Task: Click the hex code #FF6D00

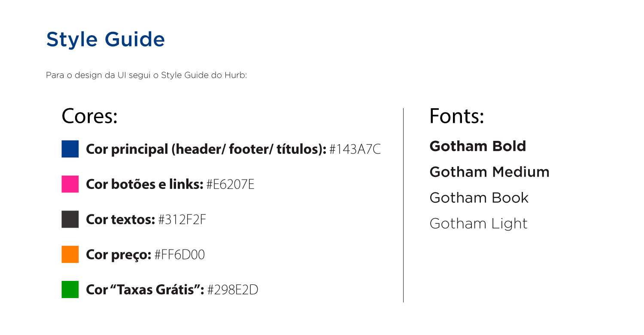Action: coord(179,255)
